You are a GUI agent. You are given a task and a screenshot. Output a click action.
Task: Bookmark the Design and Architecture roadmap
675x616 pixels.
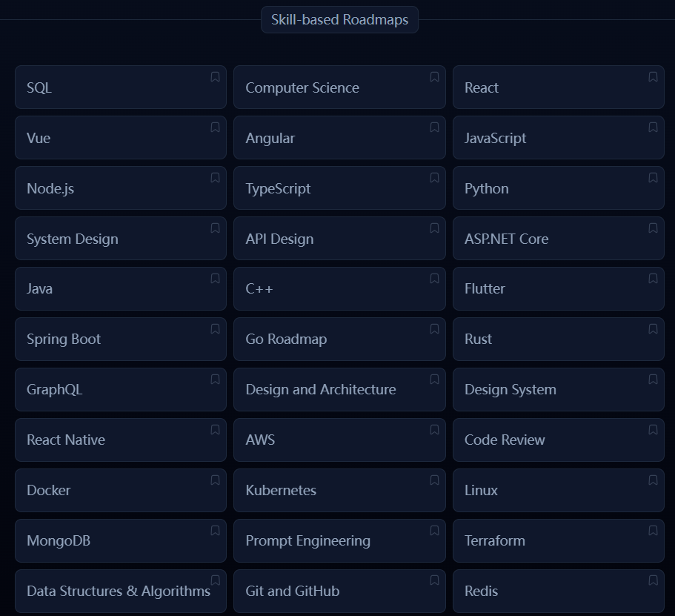434,379
